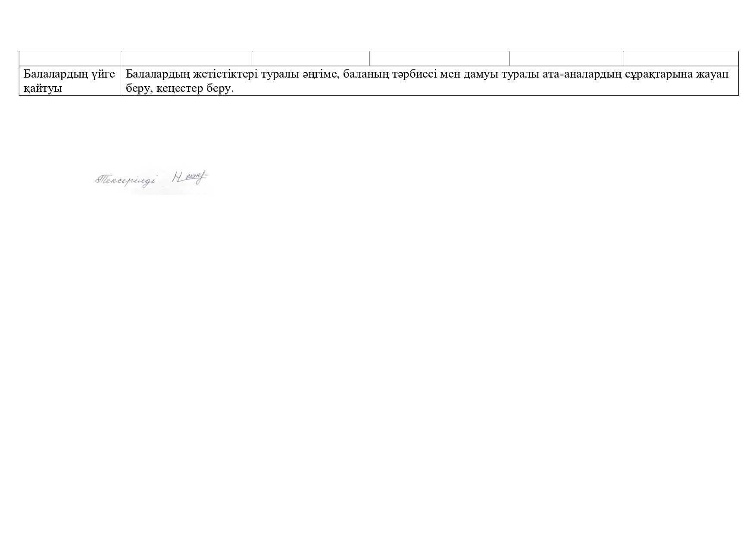
Task: Click the fifth empty cell in top row
Action: (x=566, y=59)
